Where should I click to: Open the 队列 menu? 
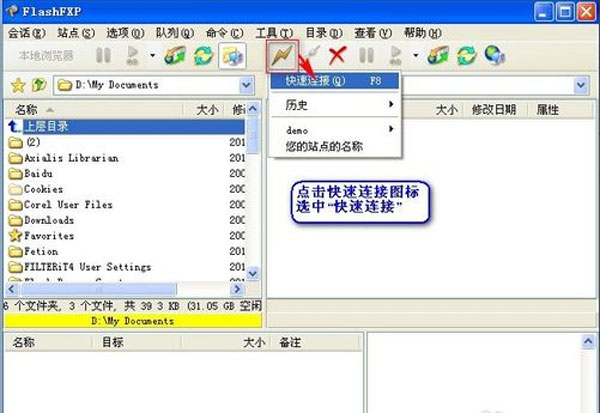tap(175, 33)
